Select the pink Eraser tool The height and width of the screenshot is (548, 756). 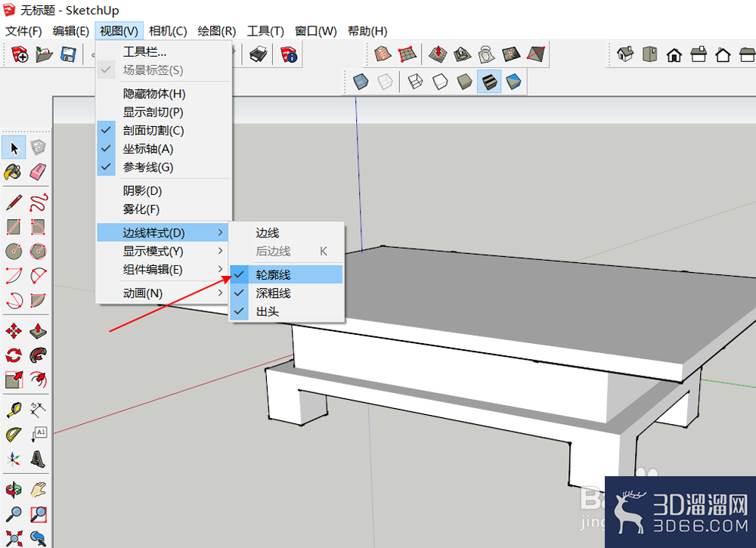pos(38,172)
